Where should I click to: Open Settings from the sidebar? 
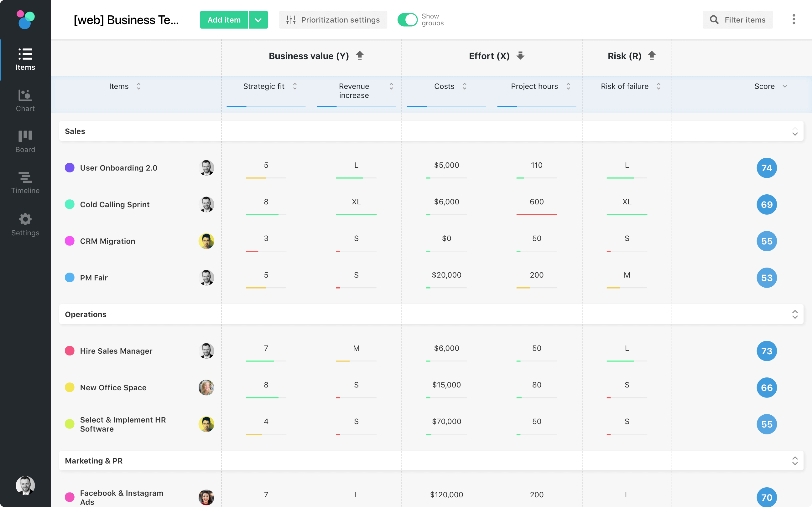click(x=25, y=225)
